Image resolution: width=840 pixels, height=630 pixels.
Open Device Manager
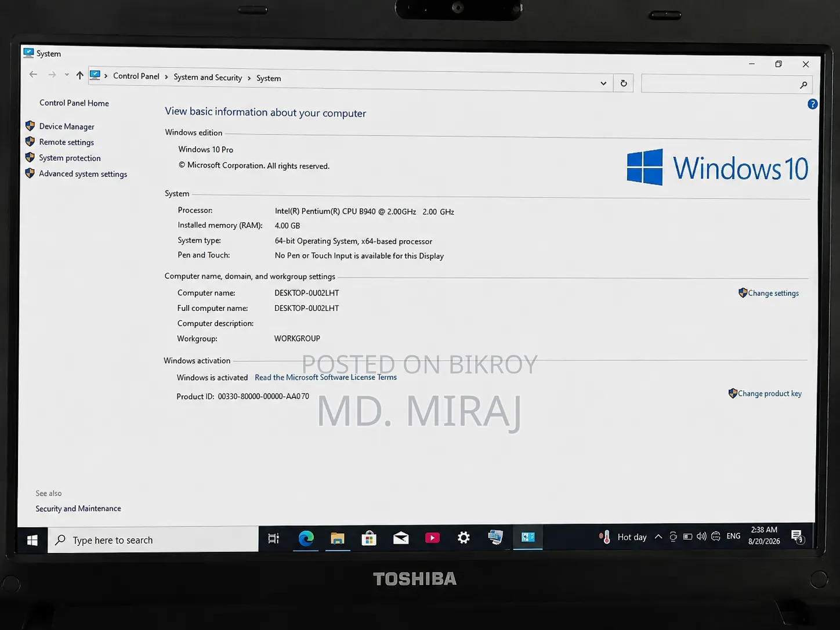(x=67, y=126)
